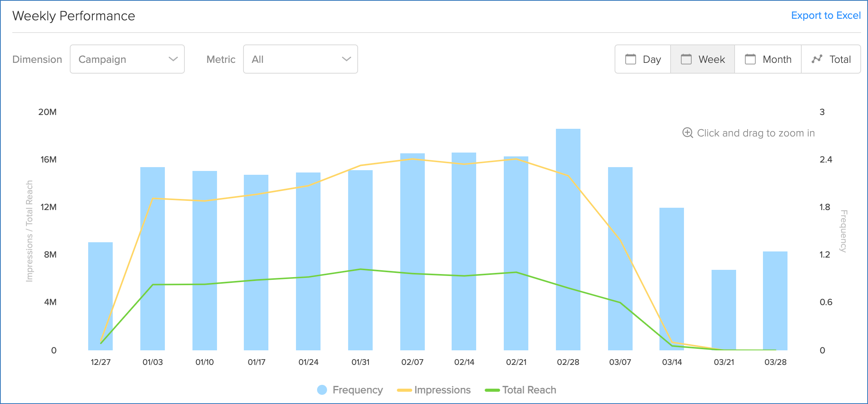This screenshot has width=868, height=404.
Task: Hide the Frequency series via its legend label
Action: point(357,390)
